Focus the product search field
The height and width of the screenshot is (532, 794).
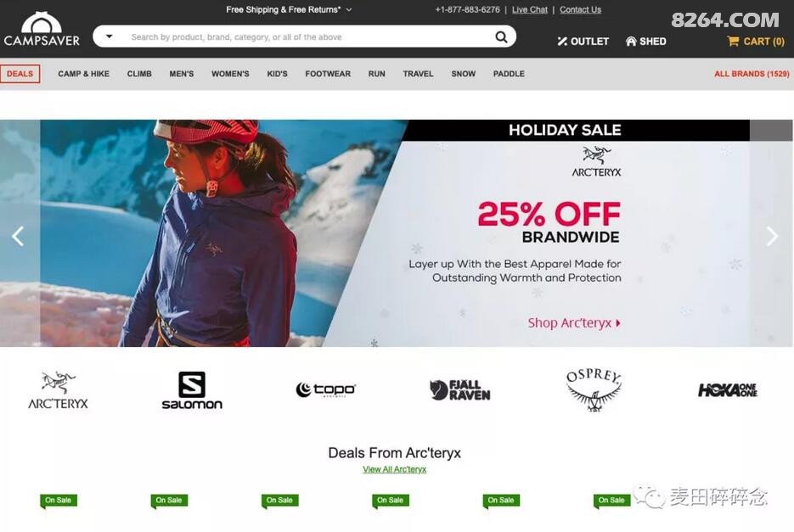tap(304, 37)
